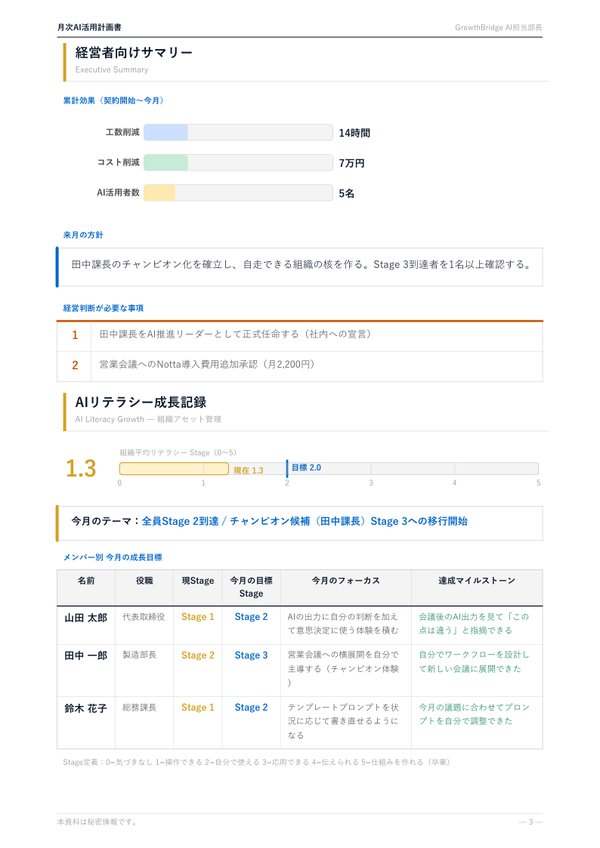Click the コスト削減 green progress bar
This screenshot has height=848, width=600.
coord(237,162)
